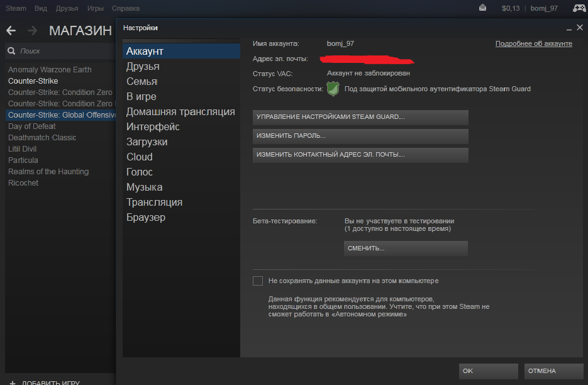The image size is (588, 385).
Task: Select Counter-Strike in library list
Action: point(33,81)
